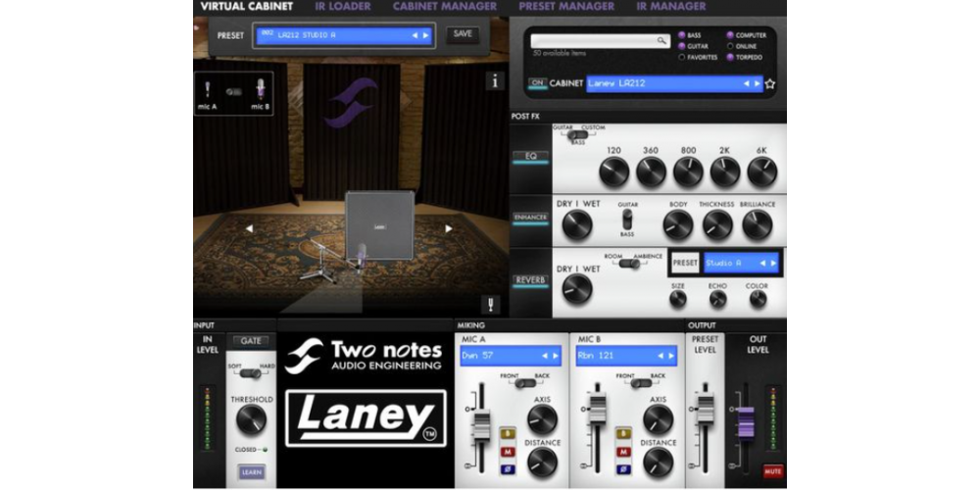Viewport: 980px width, 490px height.
Task: Toggle the COMPUTER source filter
Action: click(x=730, y=35)
